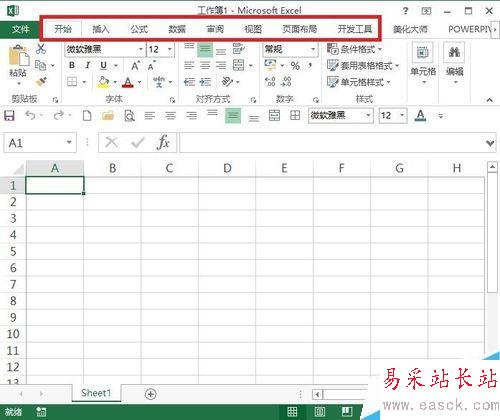The width and height of the screenshot is (500, 420).
Task: Open the fill color dropdown arrow
Action: point(115,82)
